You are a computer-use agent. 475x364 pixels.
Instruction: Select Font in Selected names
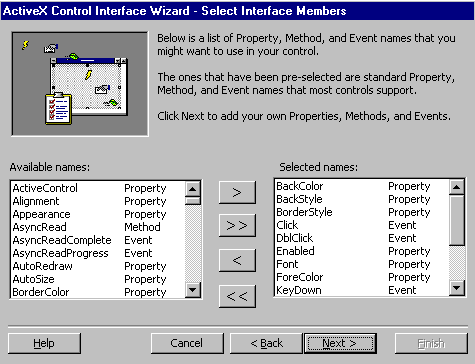click(x=362, y=264)
